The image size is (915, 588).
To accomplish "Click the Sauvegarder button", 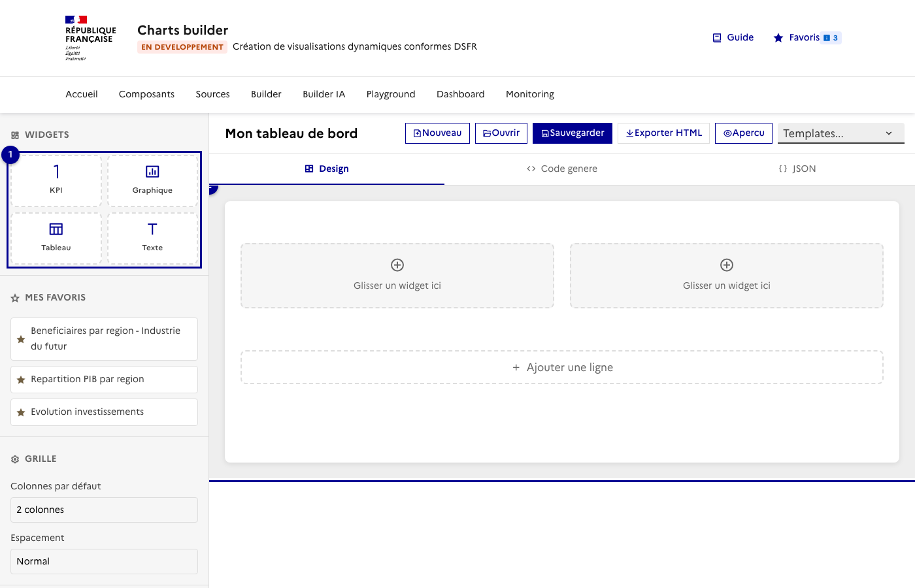I will click(x=573, y=133).
